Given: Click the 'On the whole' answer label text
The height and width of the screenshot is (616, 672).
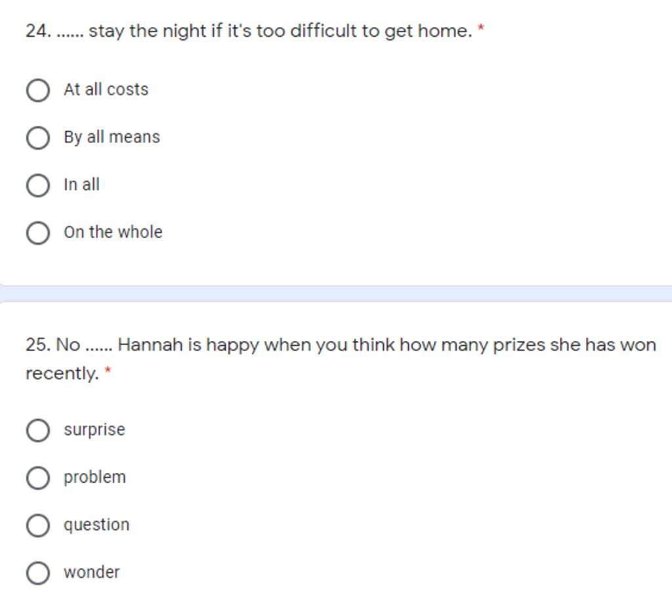Looking at the screenshot, I should tap(113, 232).
